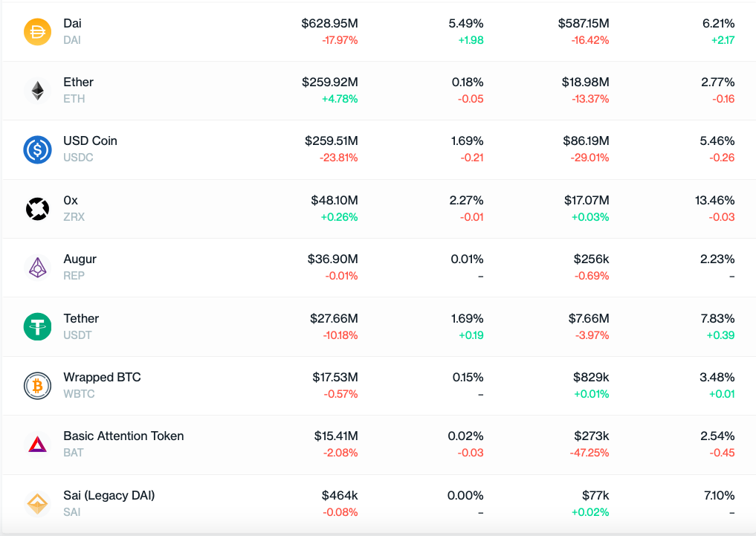This screenshot has height=536, width=756.
Task: Click the Basic Attention Token icon
Action: coord(38,445)
